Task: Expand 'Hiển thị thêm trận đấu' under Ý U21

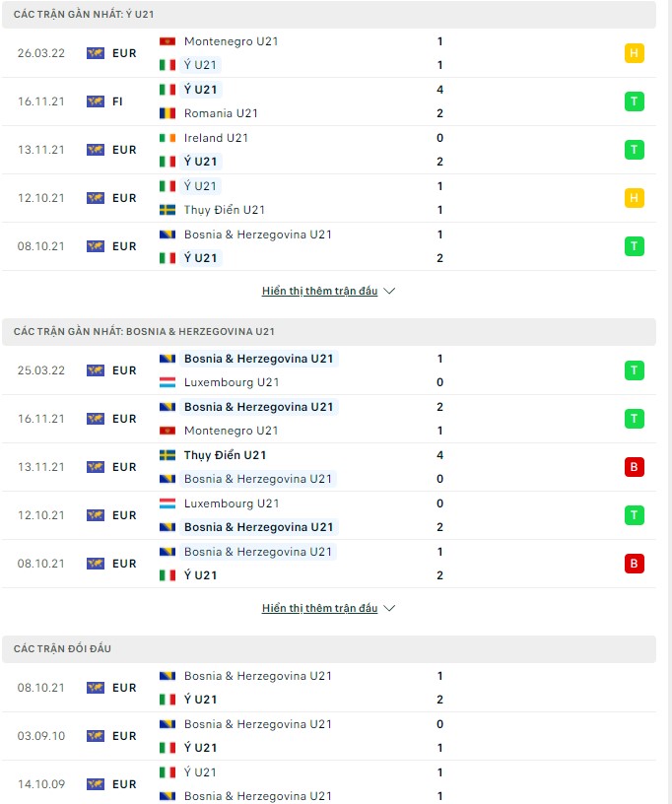Action: [318, 291]
